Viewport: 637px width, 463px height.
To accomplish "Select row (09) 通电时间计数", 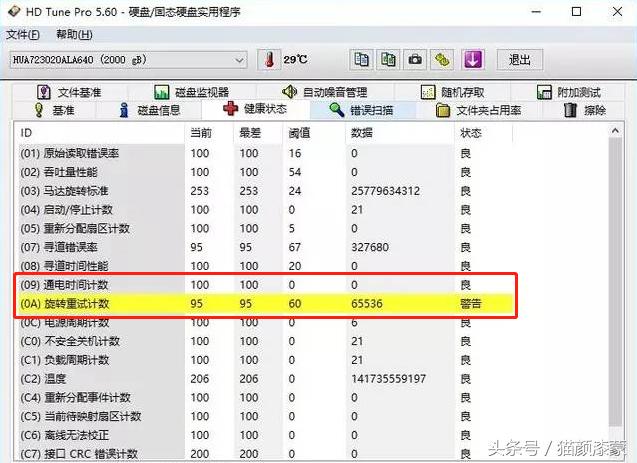I will click(x=264, y=285).
